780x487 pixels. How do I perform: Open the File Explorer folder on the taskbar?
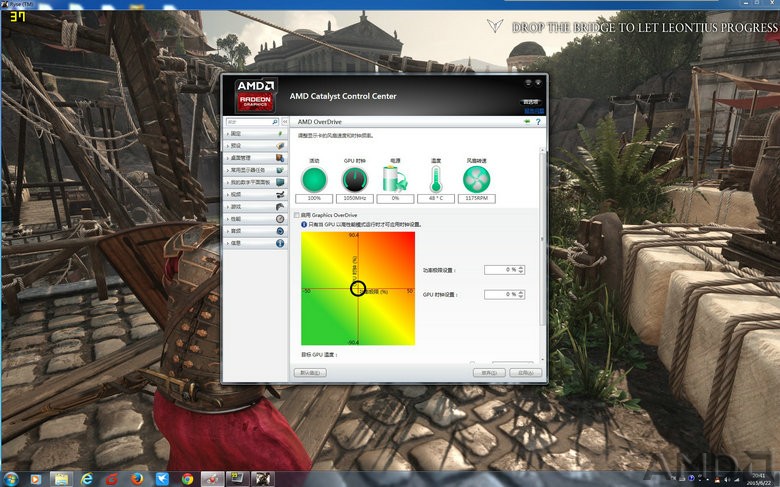tap(61, 479)
